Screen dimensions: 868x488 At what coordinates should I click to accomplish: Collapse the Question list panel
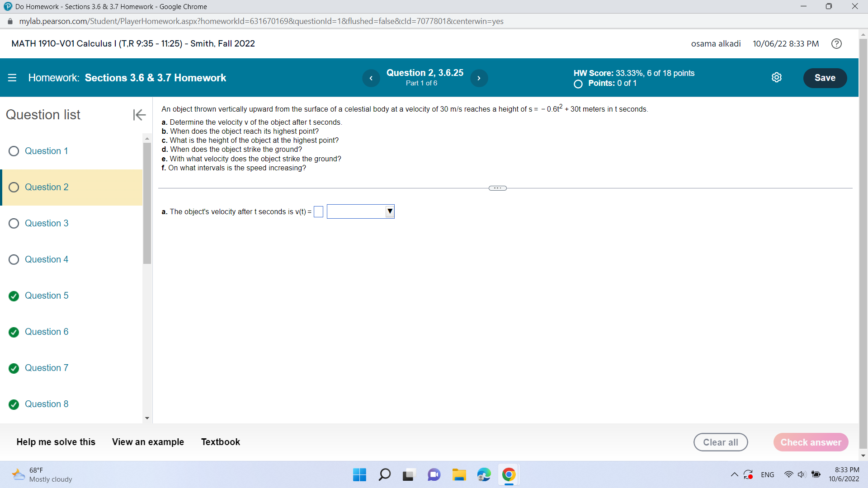click(139, 115)
